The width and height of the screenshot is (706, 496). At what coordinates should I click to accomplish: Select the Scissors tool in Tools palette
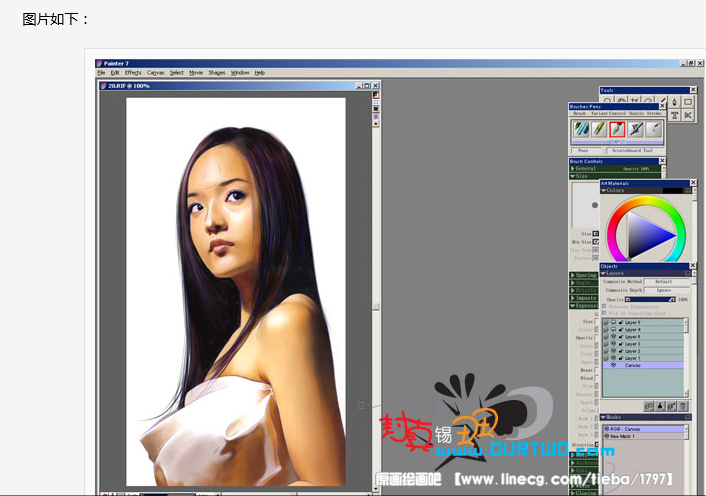tap(688, 115)
